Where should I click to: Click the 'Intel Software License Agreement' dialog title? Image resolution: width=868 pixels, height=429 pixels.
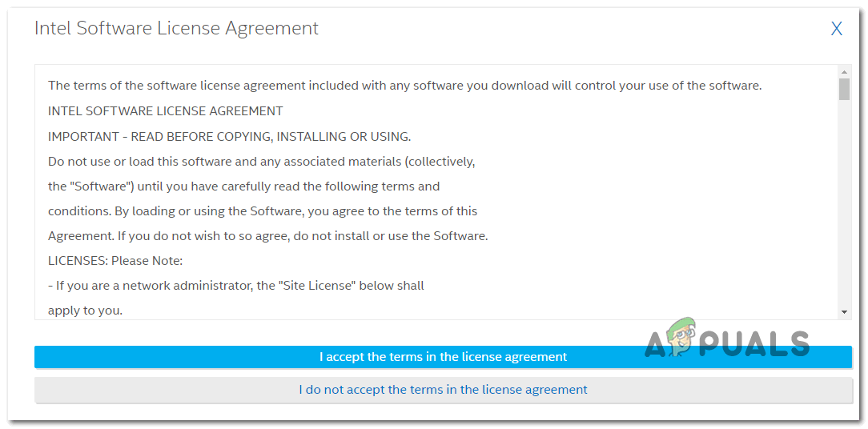[x=176, y=28]
